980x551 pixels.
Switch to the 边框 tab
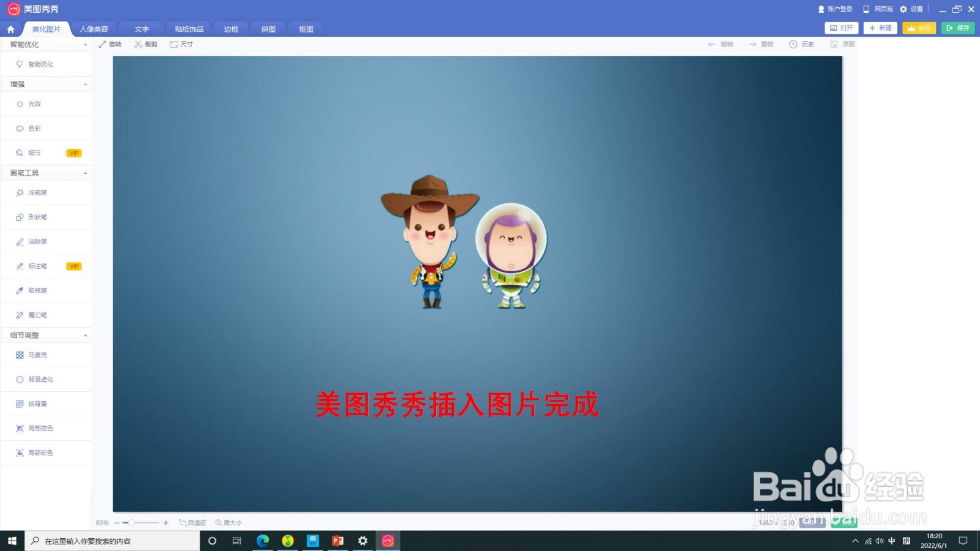(x=231, y=29)
